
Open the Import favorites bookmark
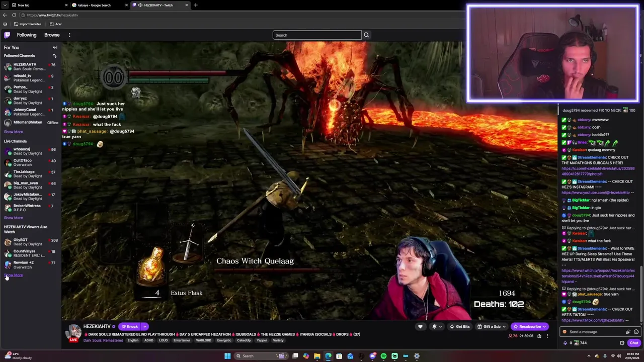point(28,24)
